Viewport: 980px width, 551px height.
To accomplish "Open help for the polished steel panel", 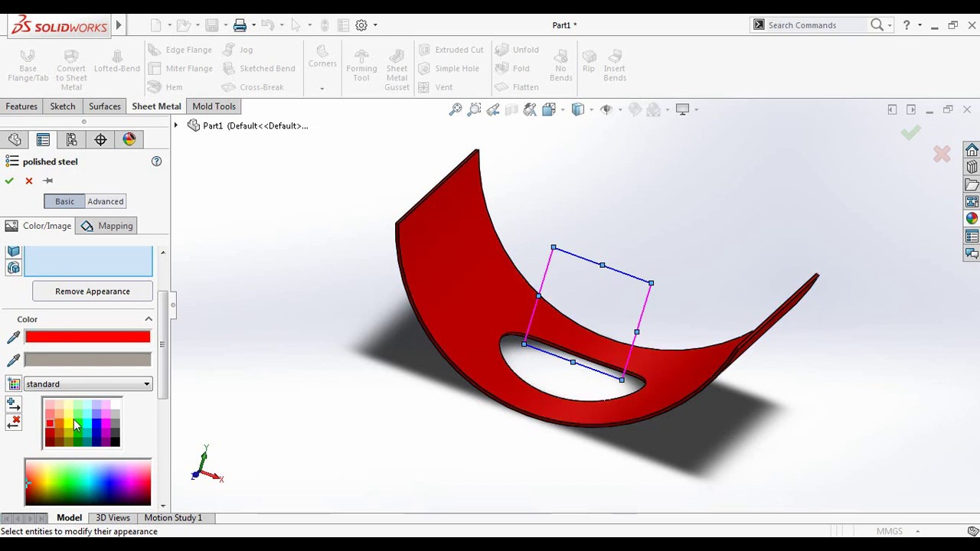I will pos(156,161).
